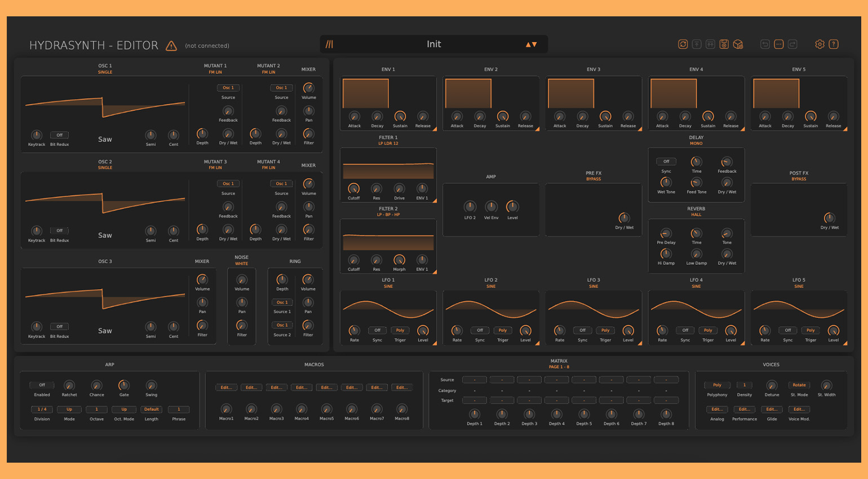Toggle LFO 5 Sync Off button
868x479 pixels.
(x=787, y=330)
